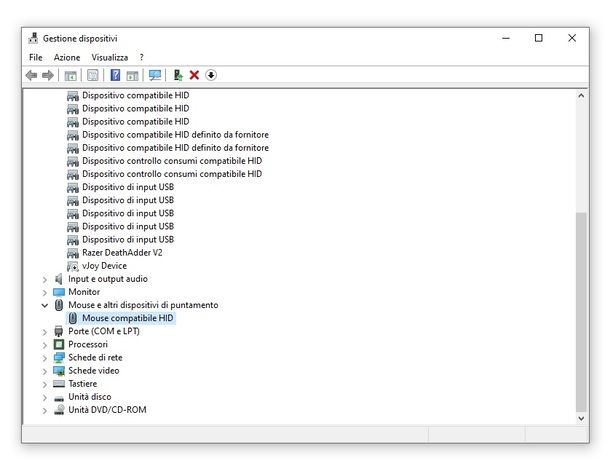Open Properties via the toolbar sheet icon

click(93, 75)
